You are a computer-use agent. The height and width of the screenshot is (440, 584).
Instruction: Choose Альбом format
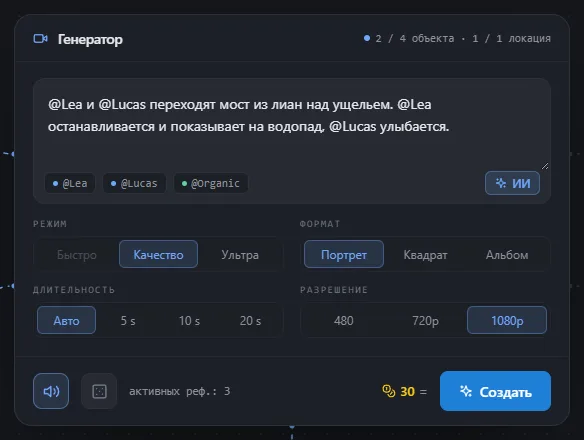(507, 254)
